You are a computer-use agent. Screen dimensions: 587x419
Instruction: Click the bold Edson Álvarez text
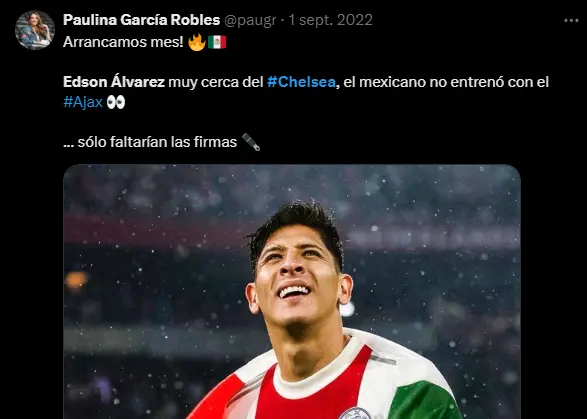tap(114, 82)
